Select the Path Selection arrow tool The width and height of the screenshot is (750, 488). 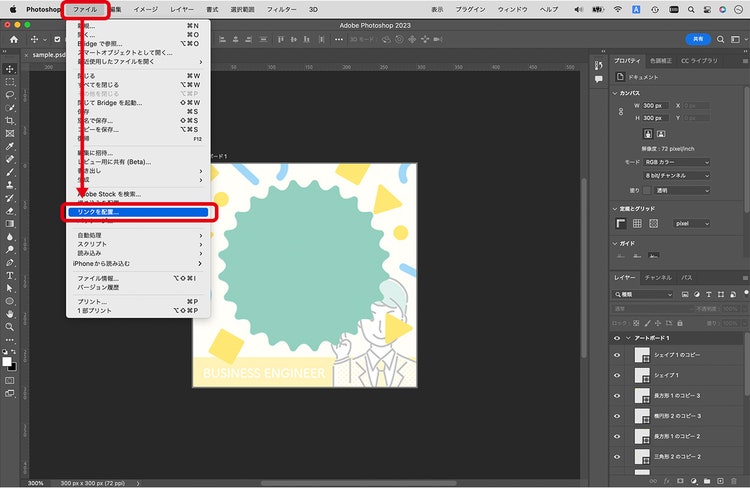point(10,288)
